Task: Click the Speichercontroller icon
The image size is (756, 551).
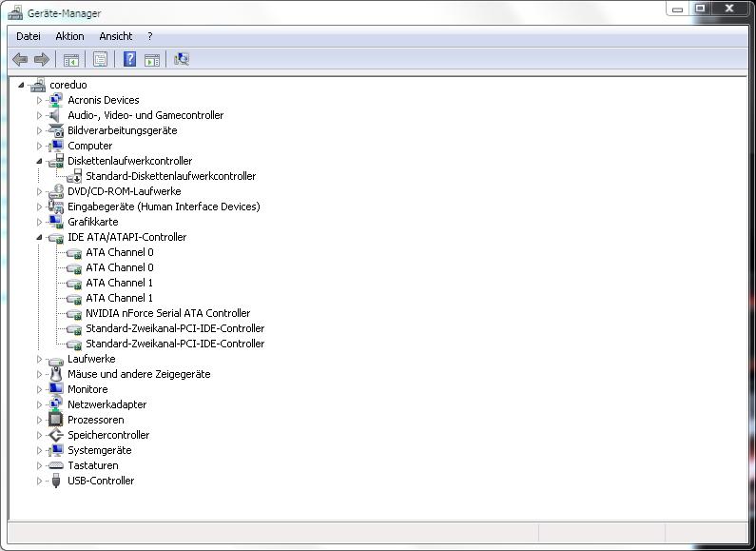Action: [x=56, y=435]
